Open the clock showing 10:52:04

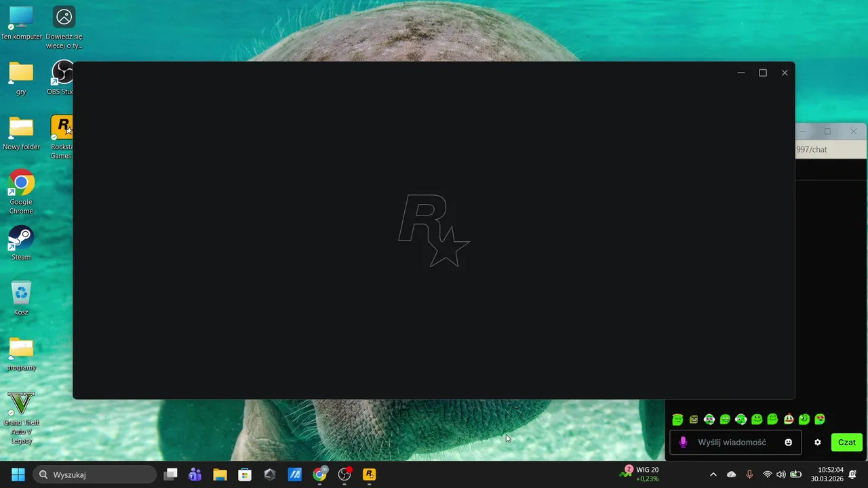tap(827, 474)
